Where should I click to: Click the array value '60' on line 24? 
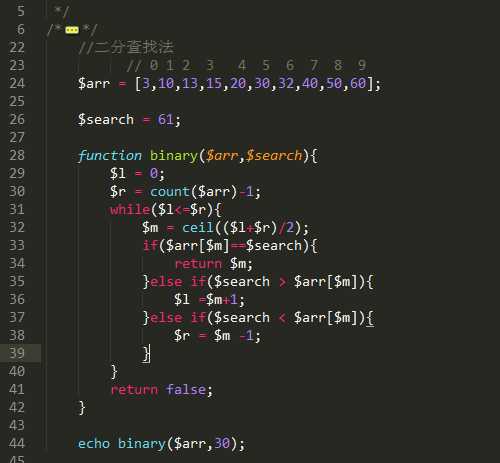358,83
